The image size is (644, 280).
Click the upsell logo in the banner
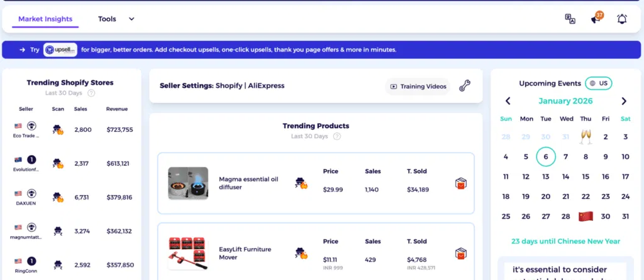tap(60, 50)
